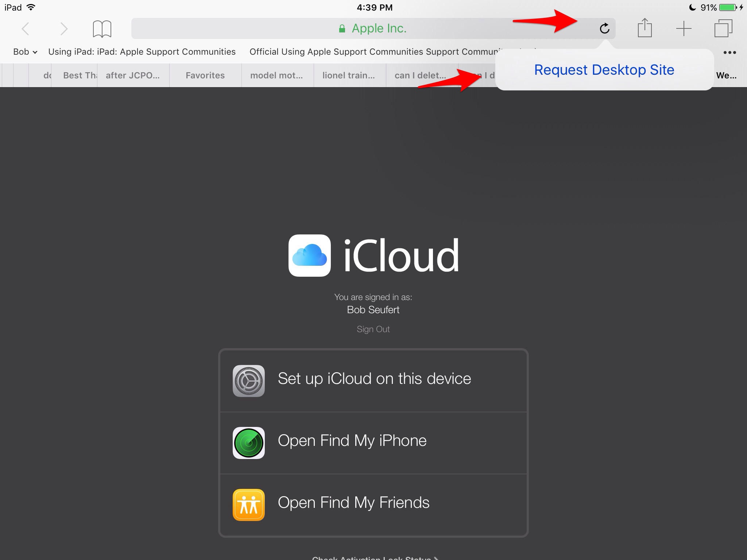Screen dimensions: 747x560
Task: Select Request Desktop Site option
Action: (604, 70)
